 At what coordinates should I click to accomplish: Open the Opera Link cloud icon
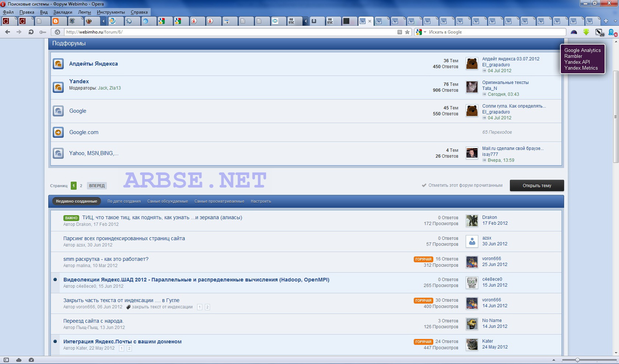tap(19, 360)
